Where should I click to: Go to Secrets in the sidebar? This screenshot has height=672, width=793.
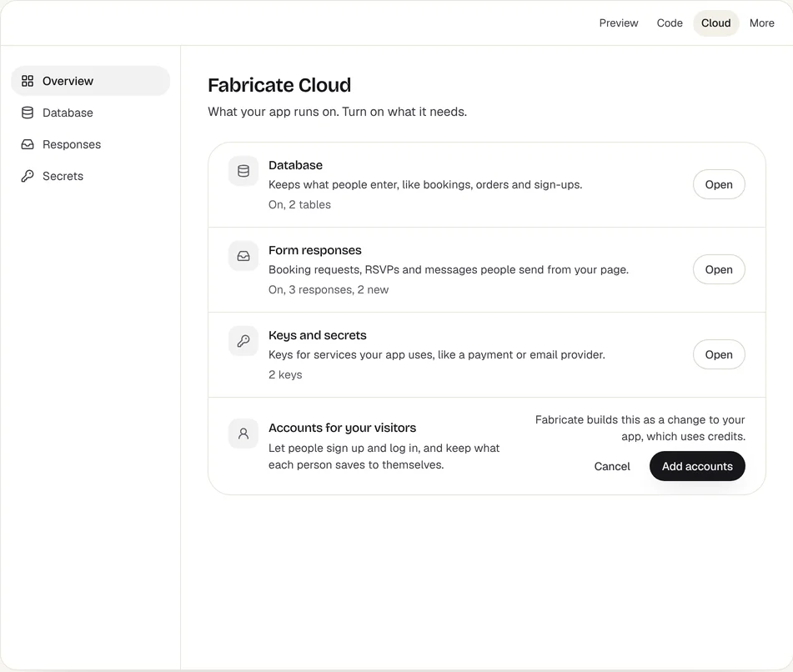coord(91,176)
